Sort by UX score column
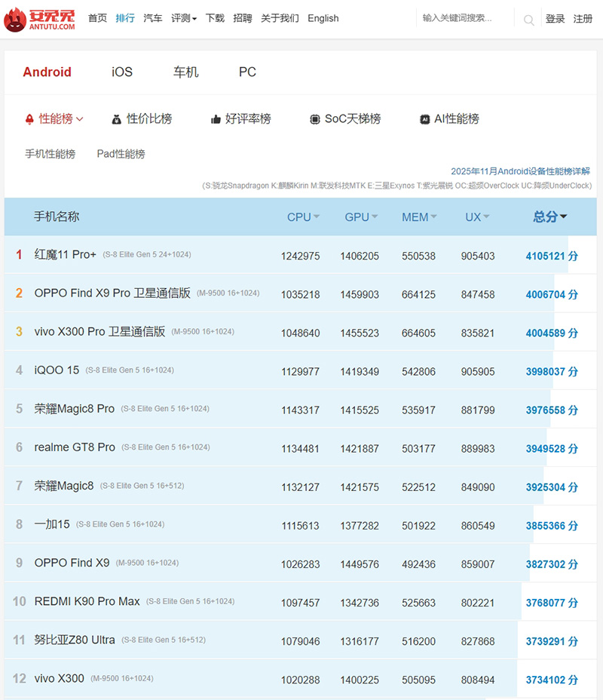603x700 pixels. point(477,217)
